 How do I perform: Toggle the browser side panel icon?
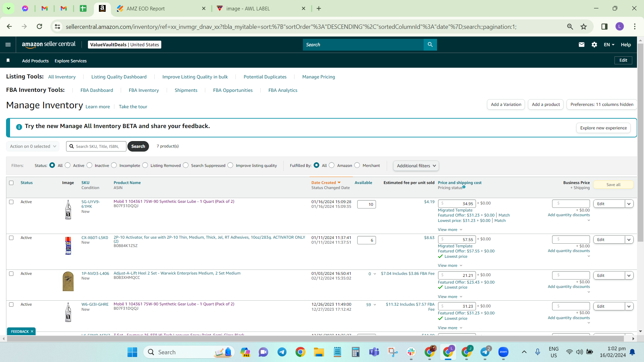click(x=604, y=26)
